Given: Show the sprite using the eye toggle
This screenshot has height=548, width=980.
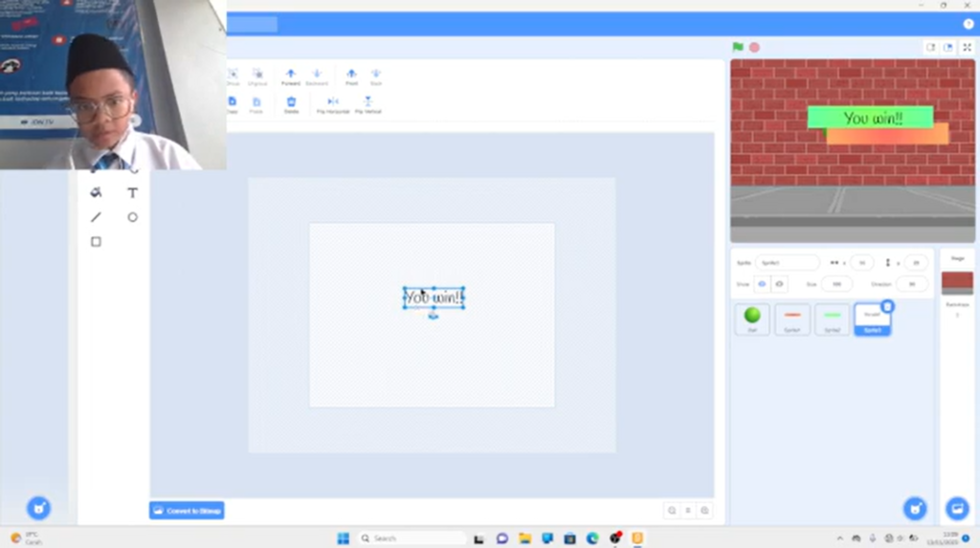Looking at the screenshot, I should [x=763, y=284].
